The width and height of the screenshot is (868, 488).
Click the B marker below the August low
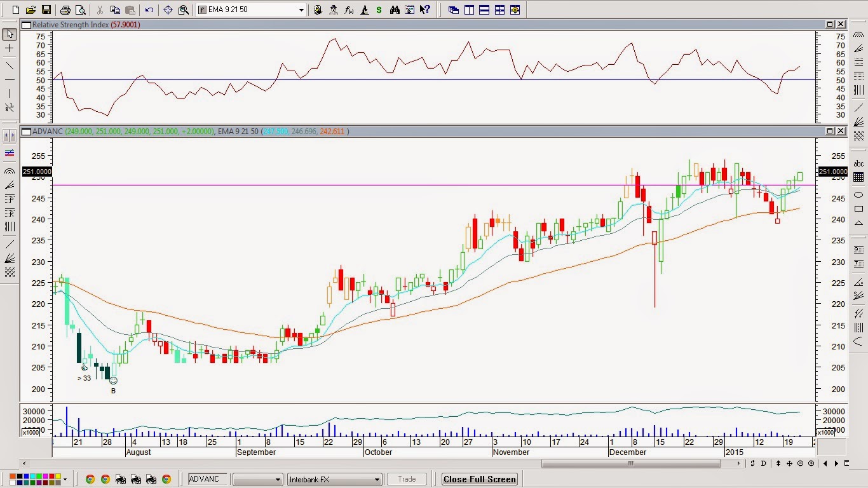point(113,391)
